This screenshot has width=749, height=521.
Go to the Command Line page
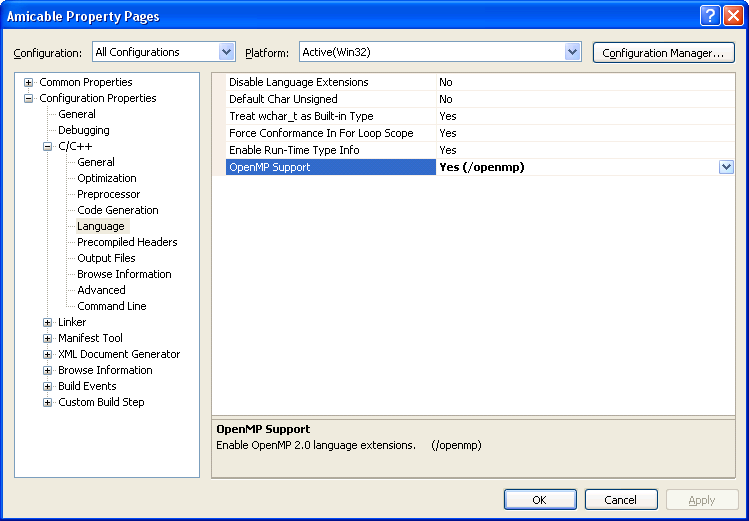tap(112, 306)
